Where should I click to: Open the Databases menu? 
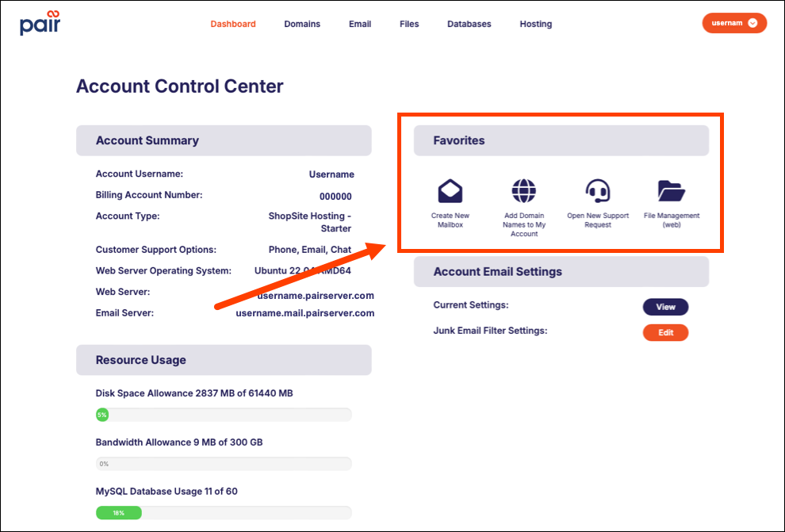(469, 24)
